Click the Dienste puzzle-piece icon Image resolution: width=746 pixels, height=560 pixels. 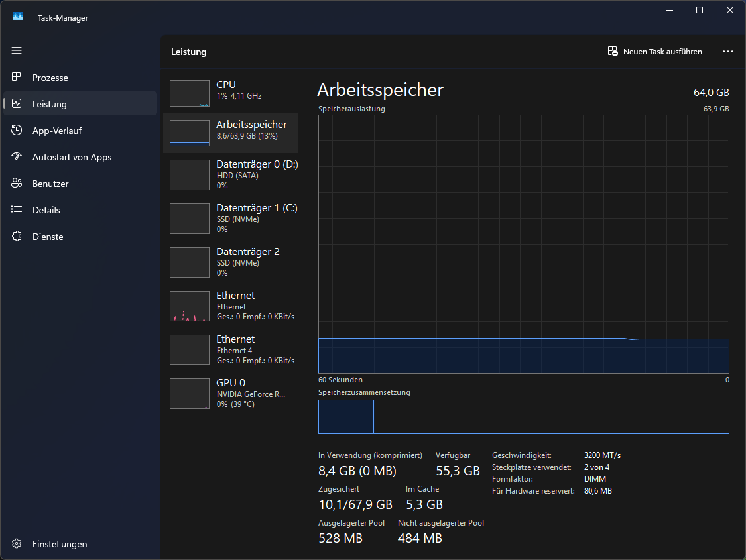pos(17,237)
